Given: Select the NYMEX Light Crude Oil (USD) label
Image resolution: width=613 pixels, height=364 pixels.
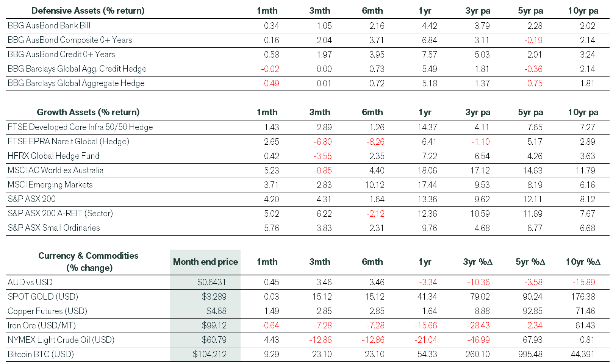Looking at the screenshot, I should tap(61, 340).
